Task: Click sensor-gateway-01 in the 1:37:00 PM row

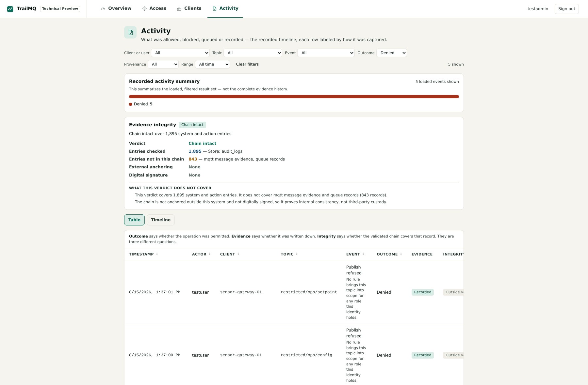Action: [x=241, y=355]
